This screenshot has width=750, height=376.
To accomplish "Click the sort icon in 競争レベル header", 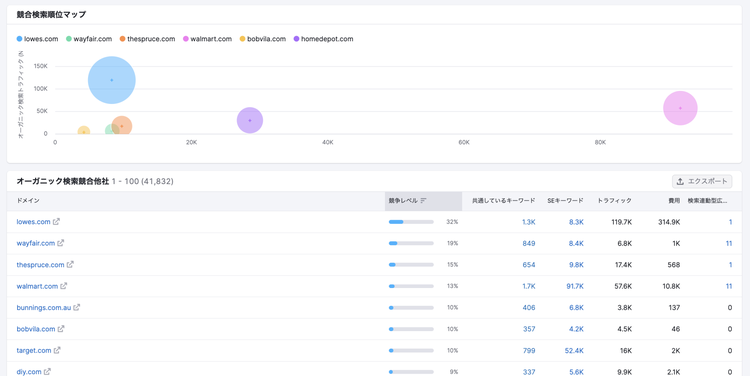I will coord(423,201).
